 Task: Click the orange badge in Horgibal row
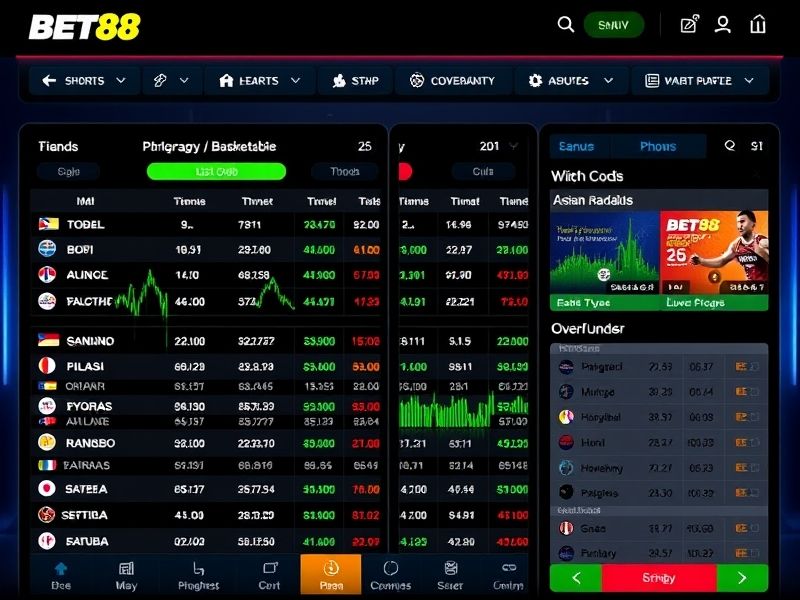[741, 417]
